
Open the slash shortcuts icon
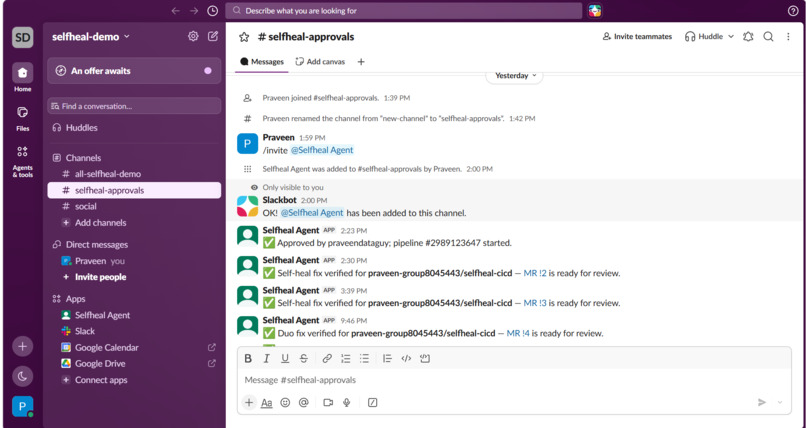point(373,402)
